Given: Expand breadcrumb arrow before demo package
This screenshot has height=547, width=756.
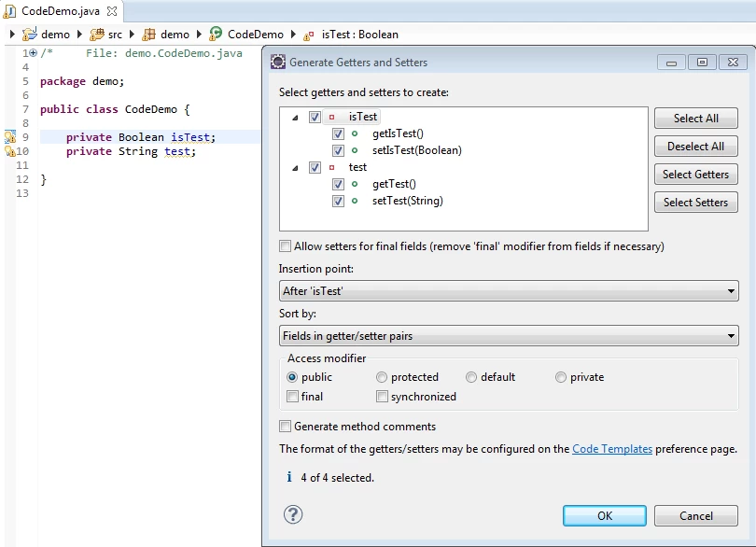Looking at the screenshot, I should [132, 35].
